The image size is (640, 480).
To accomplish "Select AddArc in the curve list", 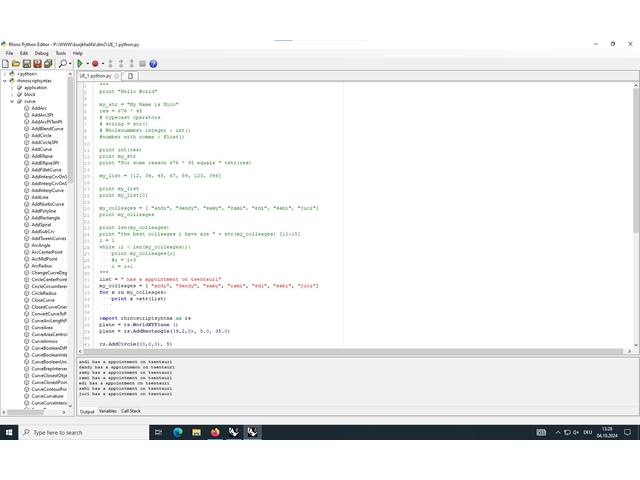I will 39,108.
